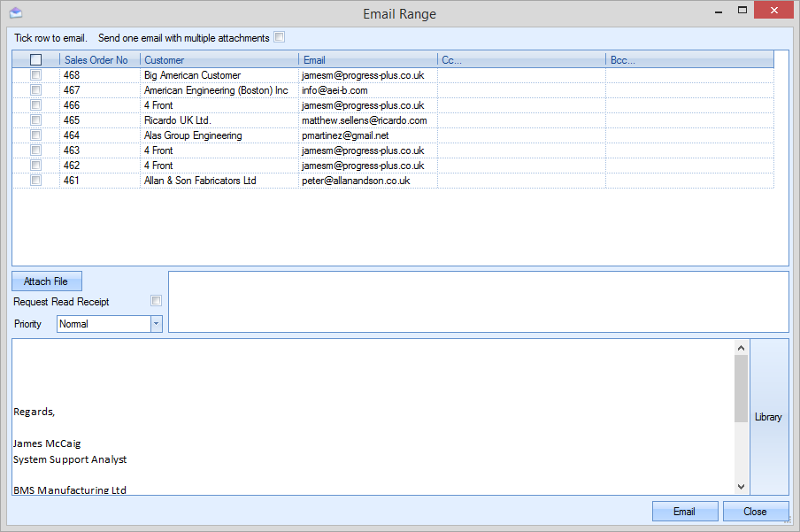This screenshot has width=800, height=532.
Task: Click the envelope icon in title bar
Action: pyautogui.click(x=15, y=13)
